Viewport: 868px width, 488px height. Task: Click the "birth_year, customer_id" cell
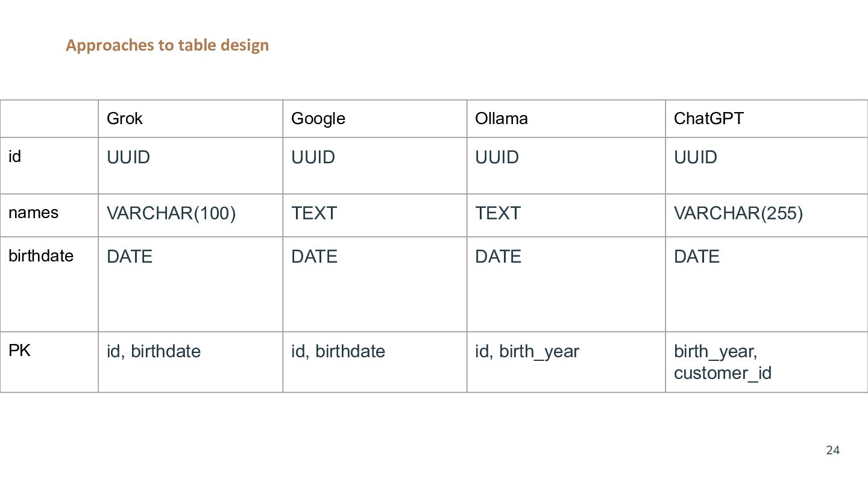(x=722, y=362)
